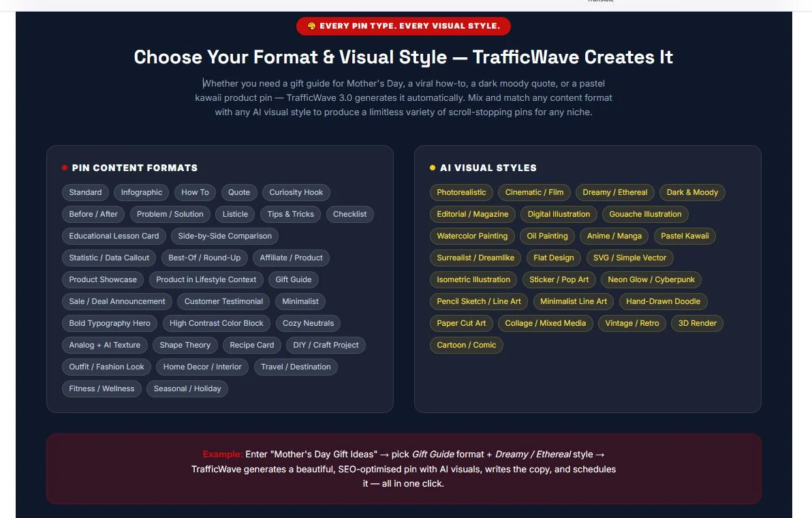
Task: Click the Analog + AI Texture chip
Action: click(x=105, y=344)
